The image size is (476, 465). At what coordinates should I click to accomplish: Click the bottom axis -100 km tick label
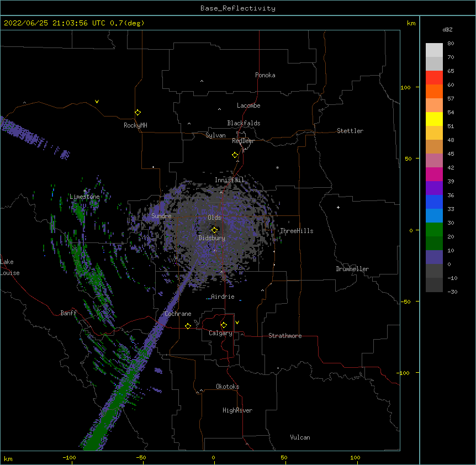pyautogui.click(x=69, y=457)
